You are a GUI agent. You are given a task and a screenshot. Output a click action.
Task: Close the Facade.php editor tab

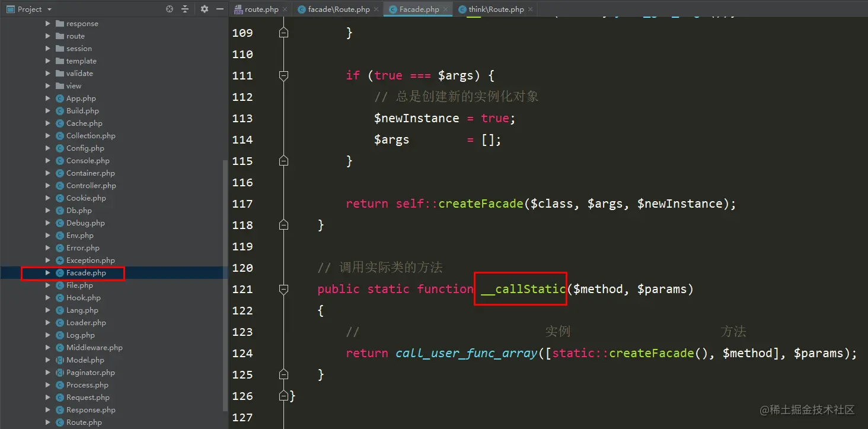pyautogui.click(x=445, y=9)
